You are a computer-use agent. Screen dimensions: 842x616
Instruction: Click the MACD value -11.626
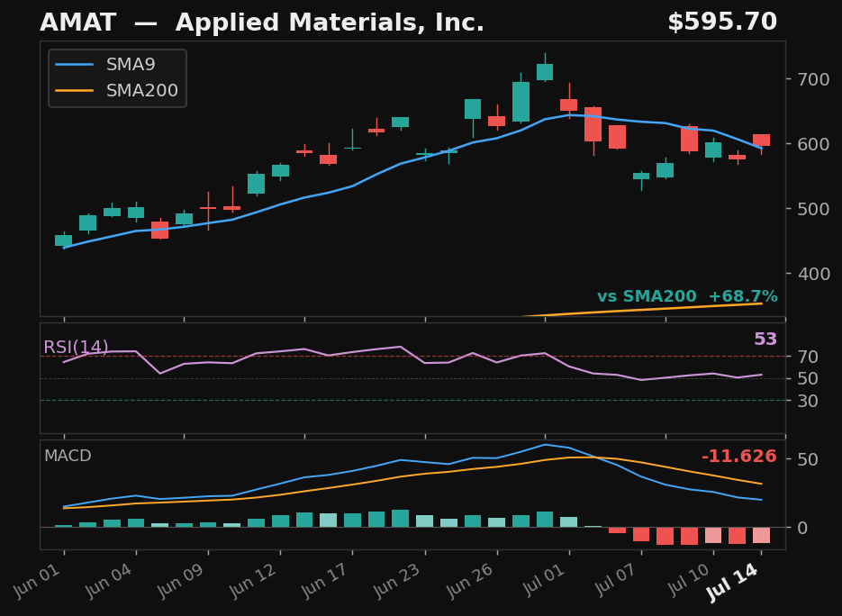[x=739, y=457]
